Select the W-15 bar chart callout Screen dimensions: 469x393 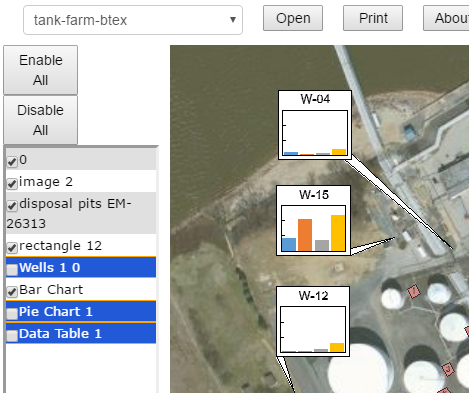pos(314,220)
